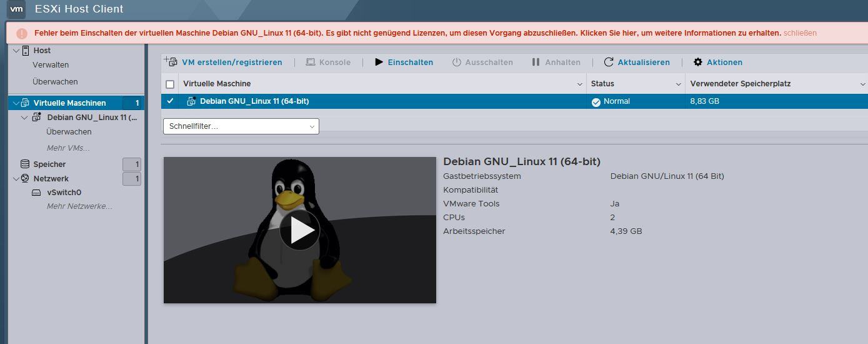Click the Speicher count badge
This screenshot has width=868, height=344.
click(x=132, y=164)
